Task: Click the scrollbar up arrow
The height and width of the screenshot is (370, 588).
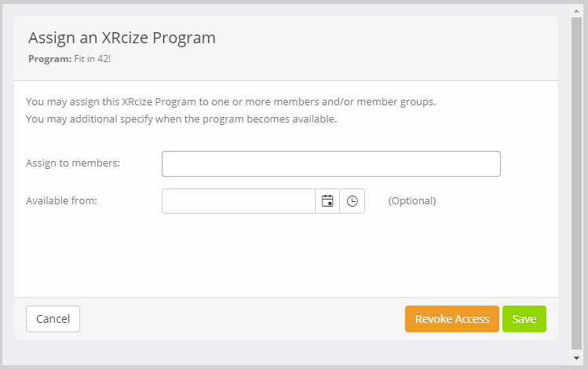Action: (x=576, y=11)
